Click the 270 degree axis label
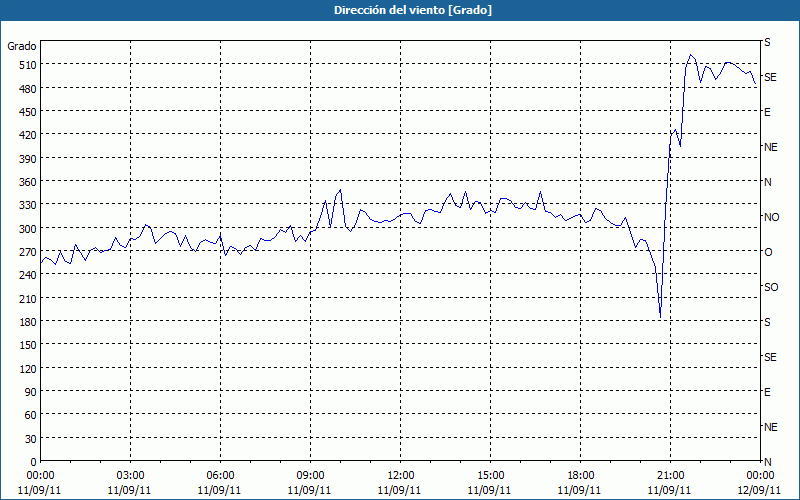800x500 pixels. [x=28, y=252]
